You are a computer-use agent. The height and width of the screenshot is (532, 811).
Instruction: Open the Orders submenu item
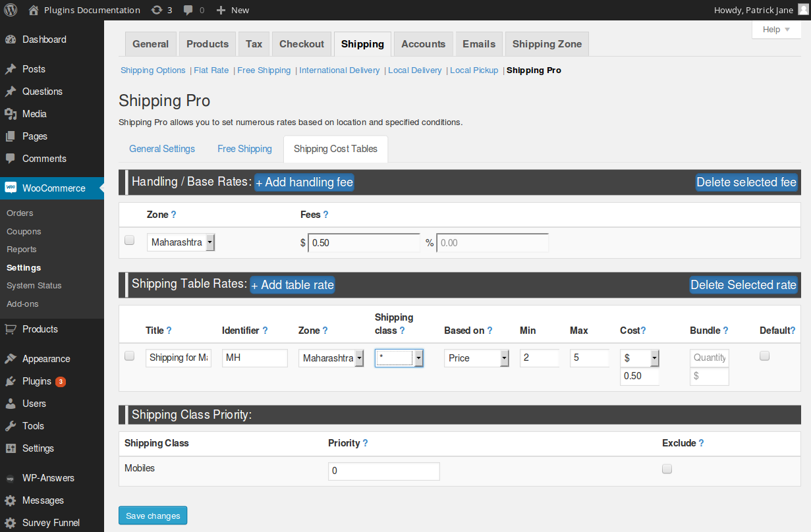[20, 213]
